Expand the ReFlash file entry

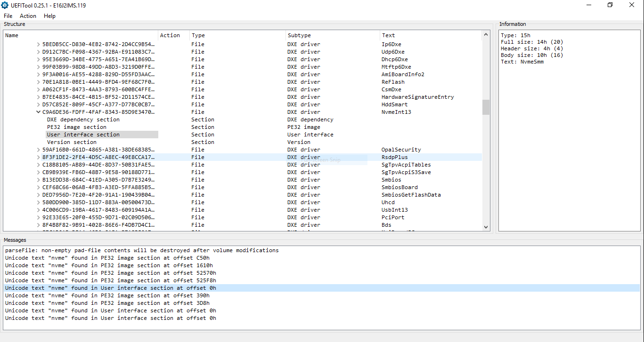click(x=39, y=82)
